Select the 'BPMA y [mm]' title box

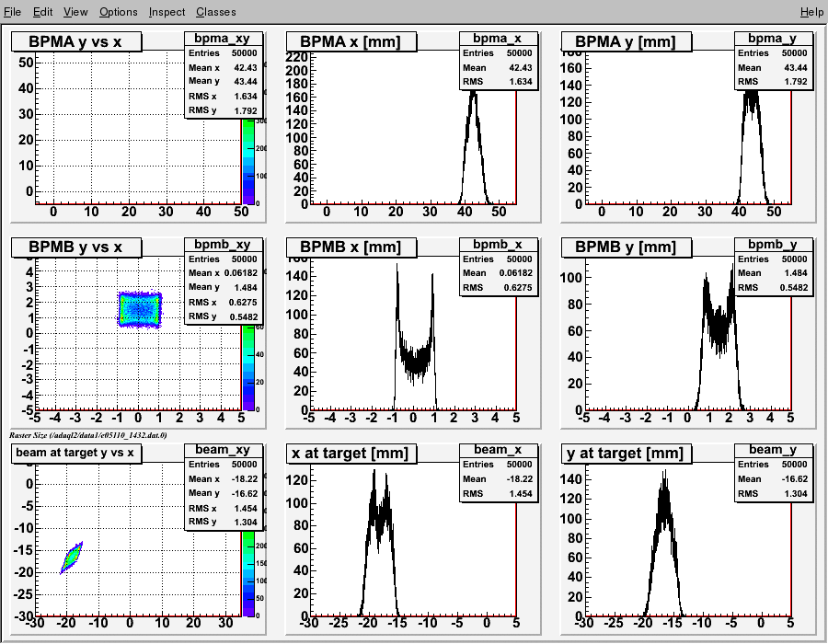[626, 41]
